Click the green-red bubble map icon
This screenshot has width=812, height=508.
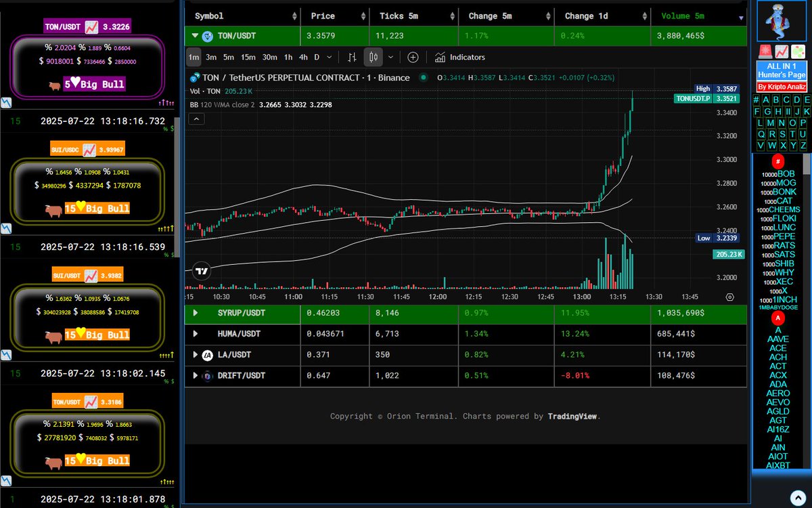pyautogui.click(x=798, y=51)
